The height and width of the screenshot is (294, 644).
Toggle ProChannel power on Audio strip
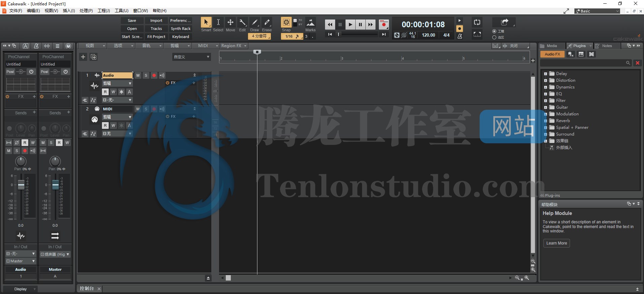tap(31, 72)
